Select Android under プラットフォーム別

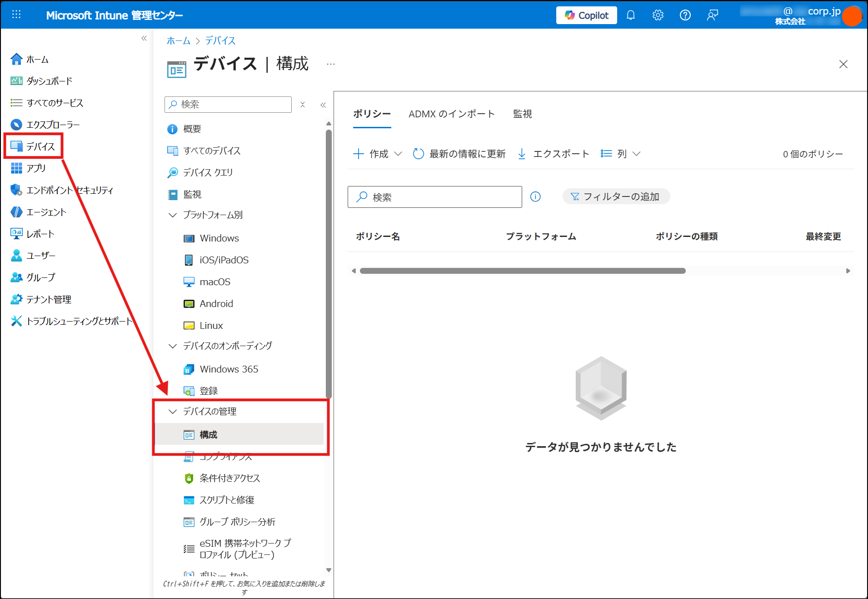[216, 303]
